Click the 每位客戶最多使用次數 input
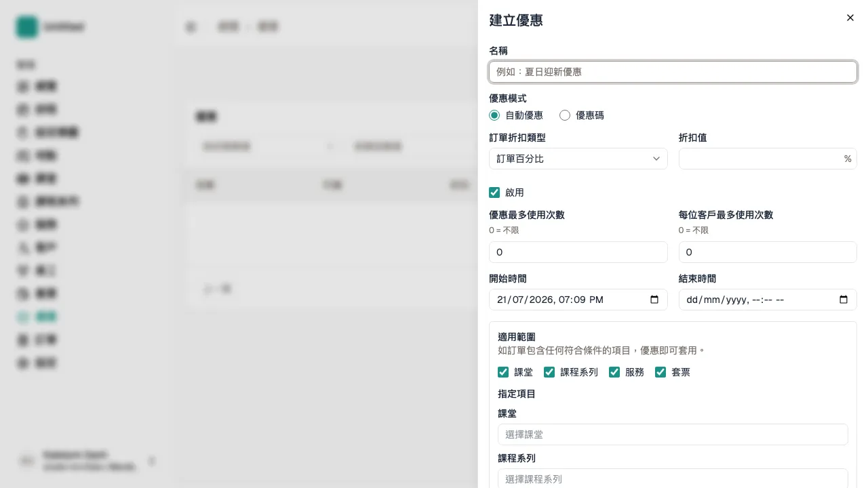 pos(768,252)
